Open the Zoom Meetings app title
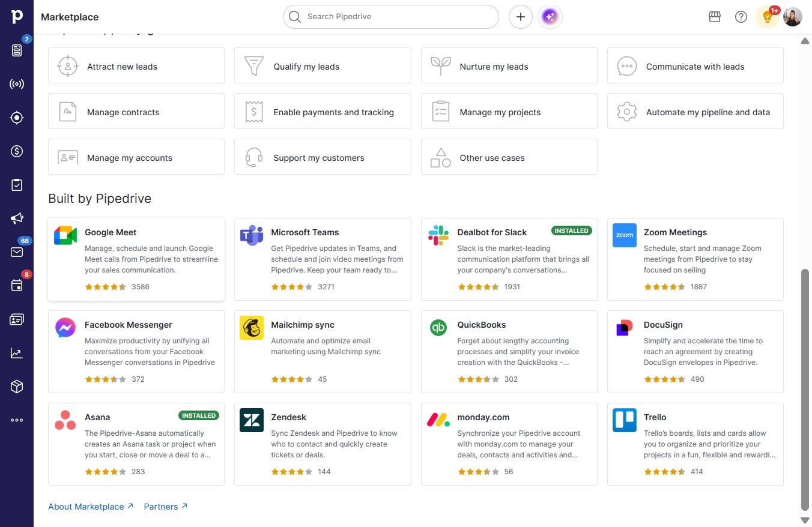The width and height of the screenshot is (812, 527). tap(675, 232)
